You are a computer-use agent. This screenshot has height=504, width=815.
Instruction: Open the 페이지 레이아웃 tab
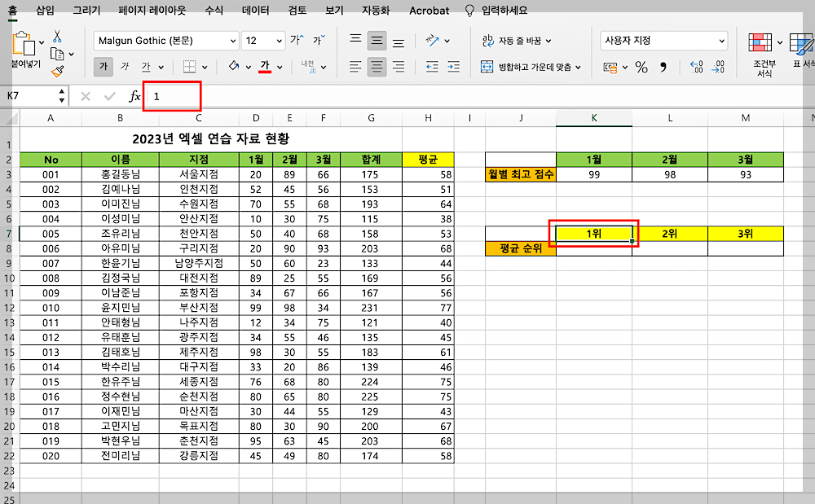pos(152,10)
